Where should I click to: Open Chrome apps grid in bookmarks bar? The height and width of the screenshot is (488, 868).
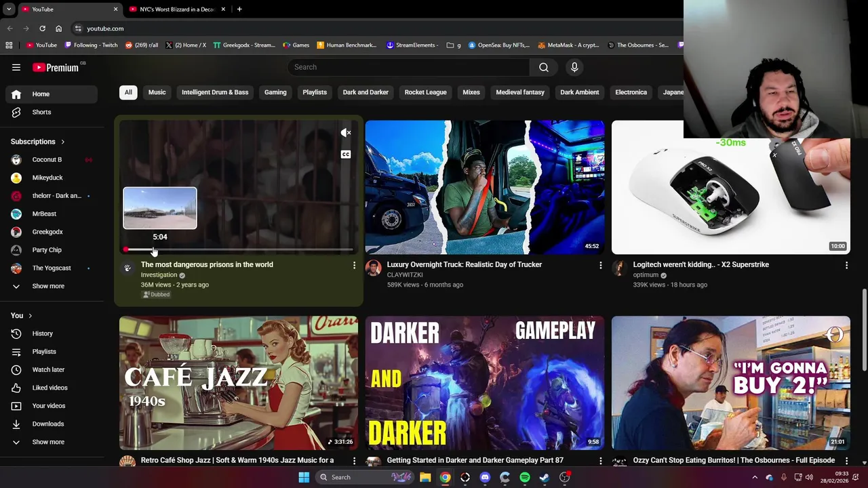click(x=9, y=45)
